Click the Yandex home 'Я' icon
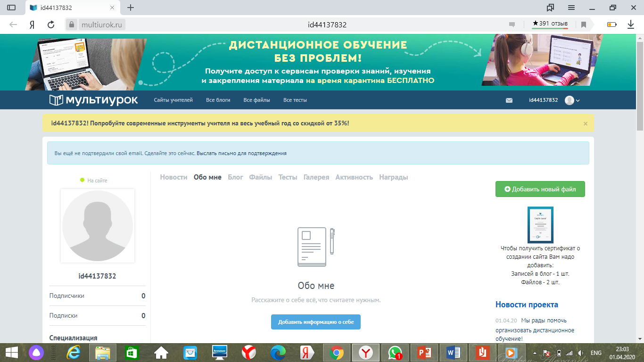The height and width of the screenshot is (362, 644). [32, 25]
